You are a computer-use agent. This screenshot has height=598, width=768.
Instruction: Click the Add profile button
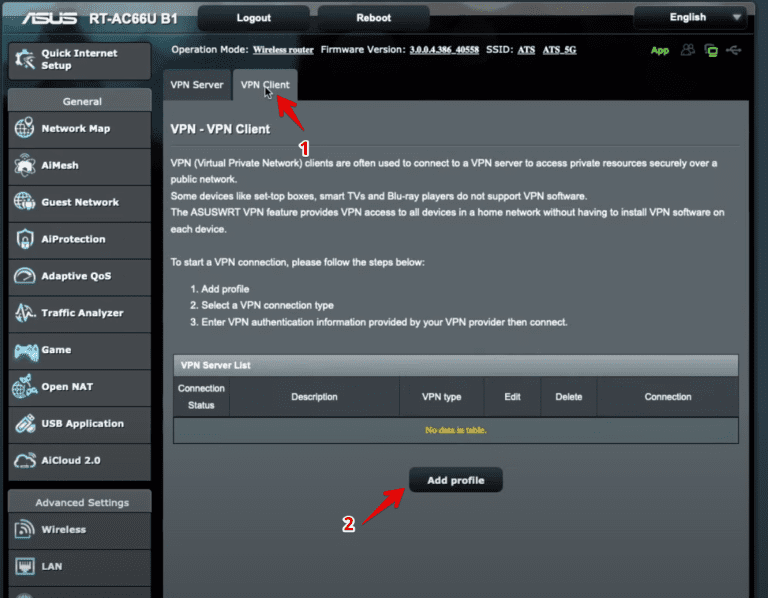[x=455, y=480]
